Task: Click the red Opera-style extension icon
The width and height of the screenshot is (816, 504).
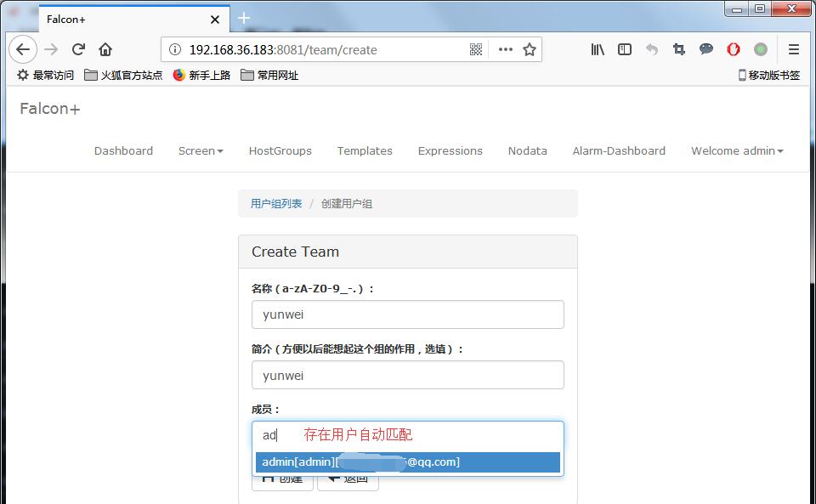Action: tap(734, 49)
